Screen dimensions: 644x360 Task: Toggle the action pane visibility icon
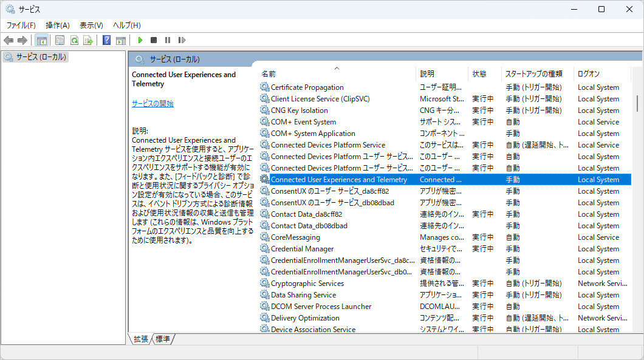(x=121, y=40)
